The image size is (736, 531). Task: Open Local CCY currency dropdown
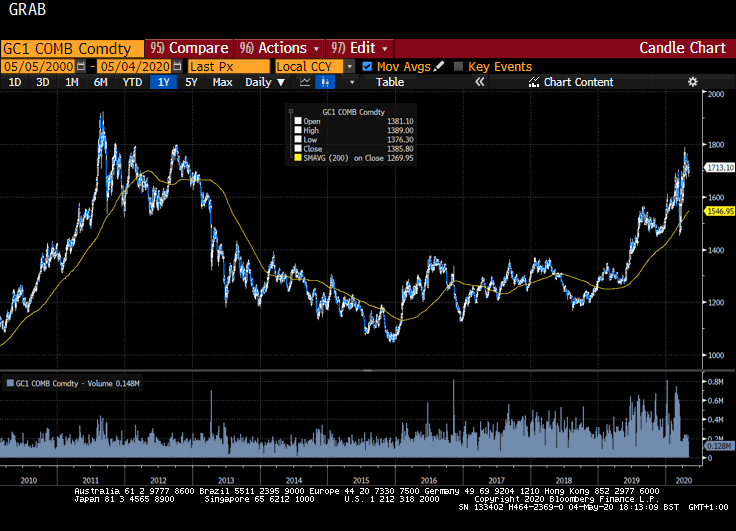click(x=349, y=66)
